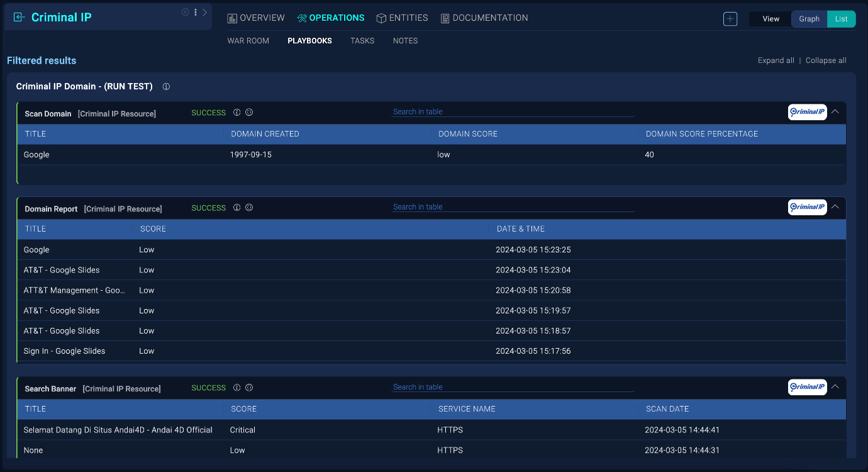The height and width of the screenshot is (472, 868).
Task: Switch to List view
Action: [x=841, y=19]
